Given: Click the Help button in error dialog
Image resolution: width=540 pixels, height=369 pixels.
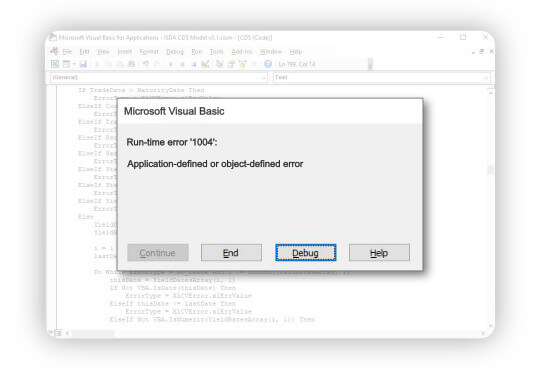Looking at the screenshot, I should pyautogui.click(x=379, y=253).
